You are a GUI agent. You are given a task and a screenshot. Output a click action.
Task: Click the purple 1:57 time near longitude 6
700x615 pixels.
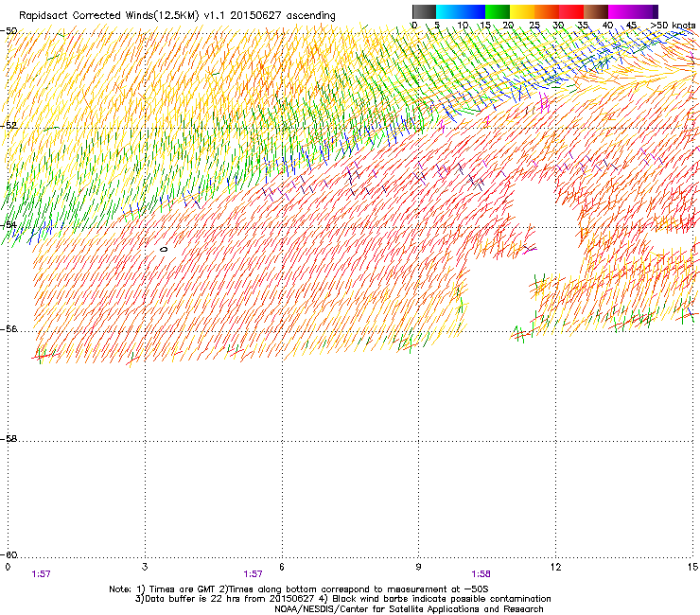[x=253, y=574]
